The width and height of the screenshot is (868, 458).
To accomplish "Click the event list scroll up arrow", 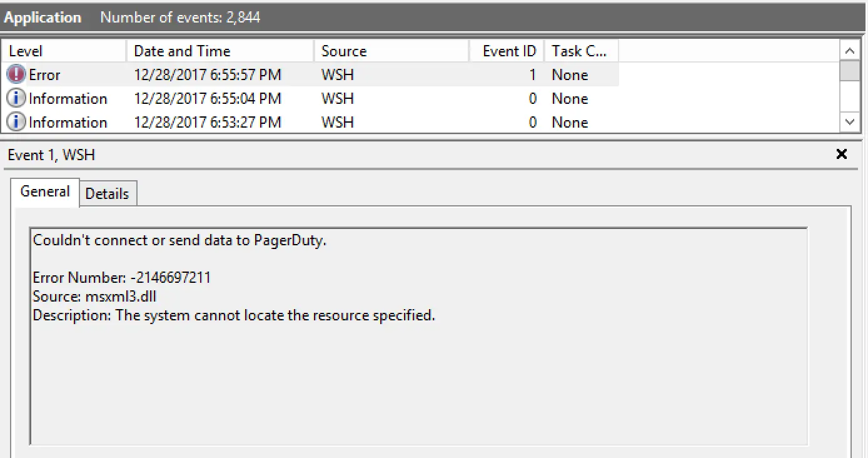I will click(x=849, y=51).
